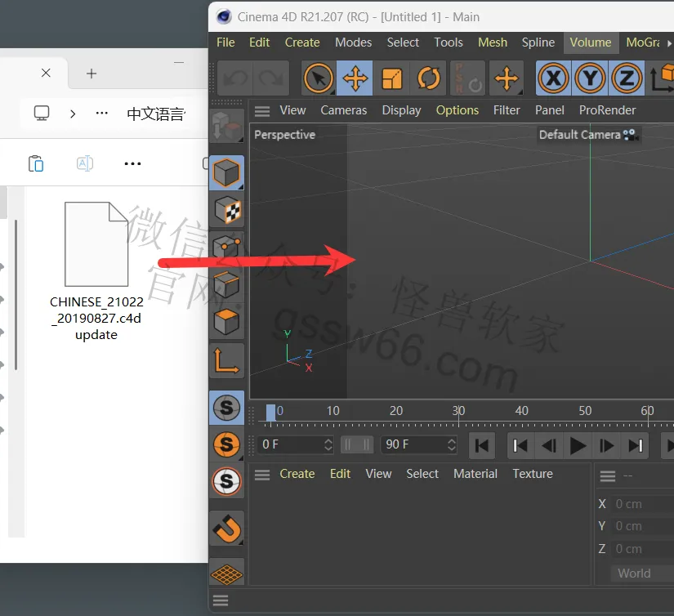Image resolution: width=674 pixels, height=616 pixels.
Task: Open viewport Display menu
Action: pos(401,110)
